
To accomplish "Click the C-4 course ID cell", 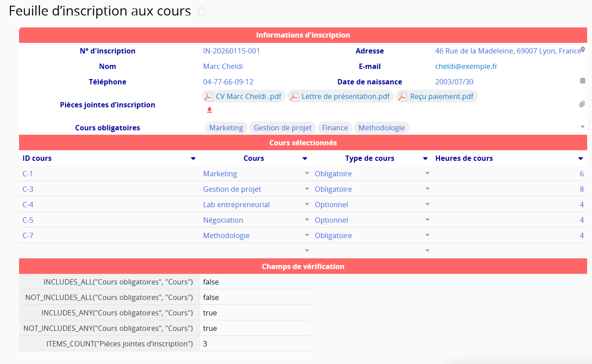I will 28,205.
